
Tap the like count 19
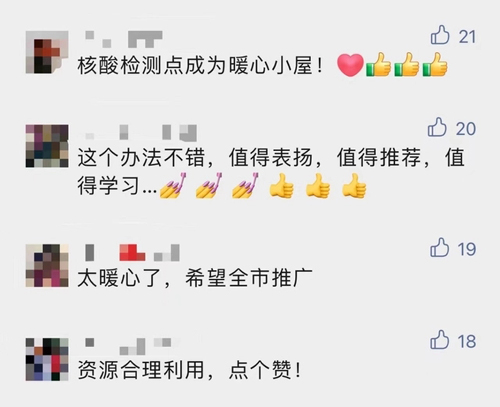(x=467, y=249)
